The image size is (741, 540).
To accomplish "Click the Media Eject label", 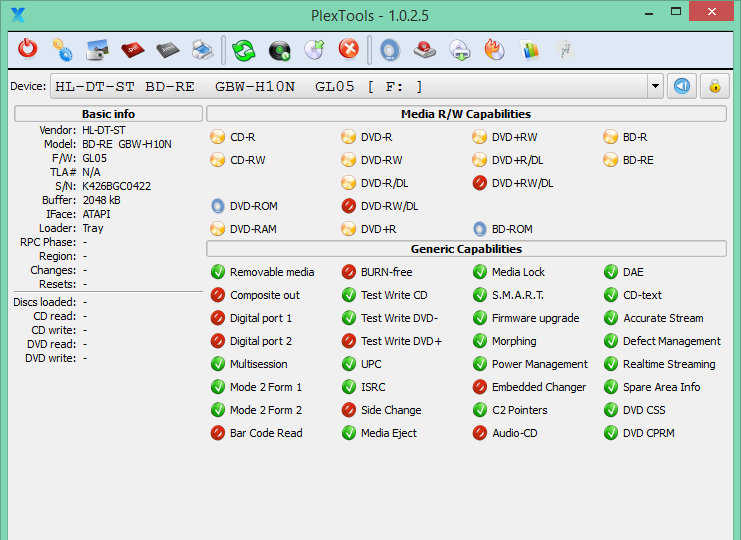I will (389, 433).
